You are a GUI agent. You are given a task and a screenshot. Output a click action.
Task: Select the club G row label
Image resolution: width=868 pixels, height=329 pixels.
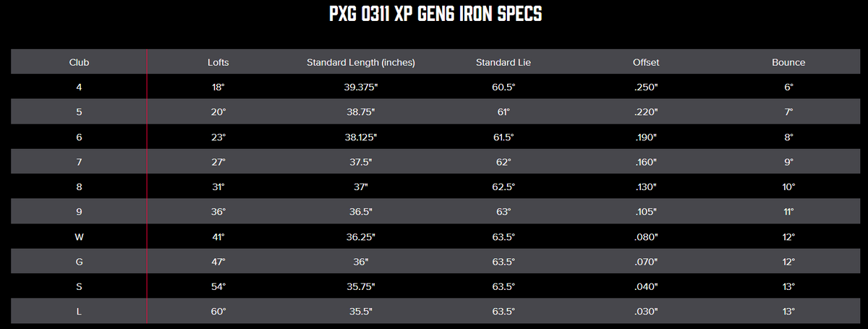tap(79, 262)
